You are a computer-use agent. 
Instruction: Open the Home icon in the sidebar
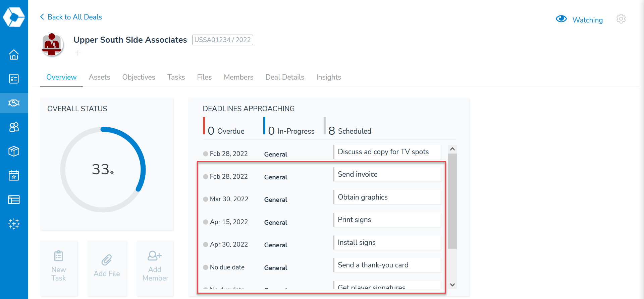click(14, 54)
